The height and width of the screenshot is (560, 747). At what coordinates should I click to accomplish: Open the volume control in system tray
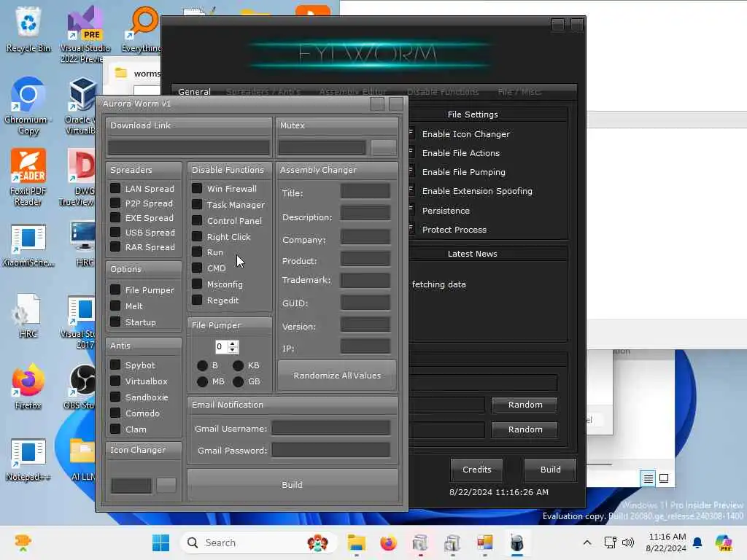(628, 542)
